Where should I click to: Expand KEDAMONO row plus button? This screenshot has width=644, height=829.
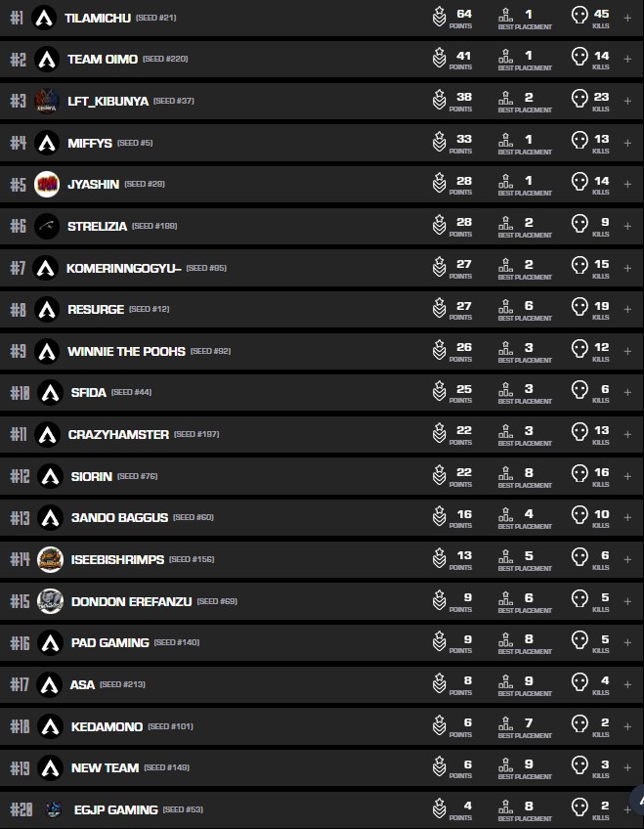pos(627,726)
